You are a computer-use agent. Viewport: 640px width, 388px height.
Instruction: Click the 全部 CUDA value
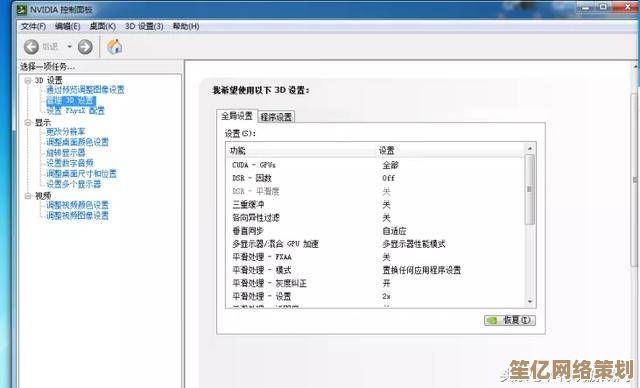click(390, 165)
